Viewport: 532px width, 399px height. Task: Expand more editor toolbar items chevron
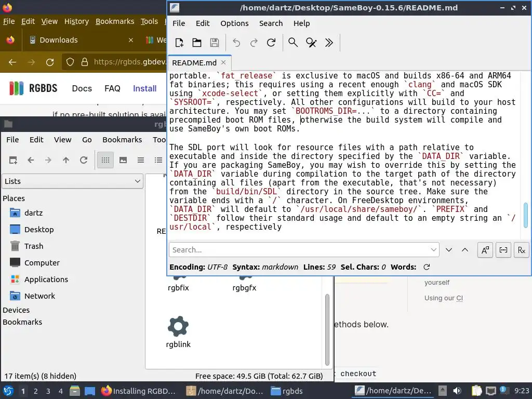pyautogui.click(x=329, y=43)
